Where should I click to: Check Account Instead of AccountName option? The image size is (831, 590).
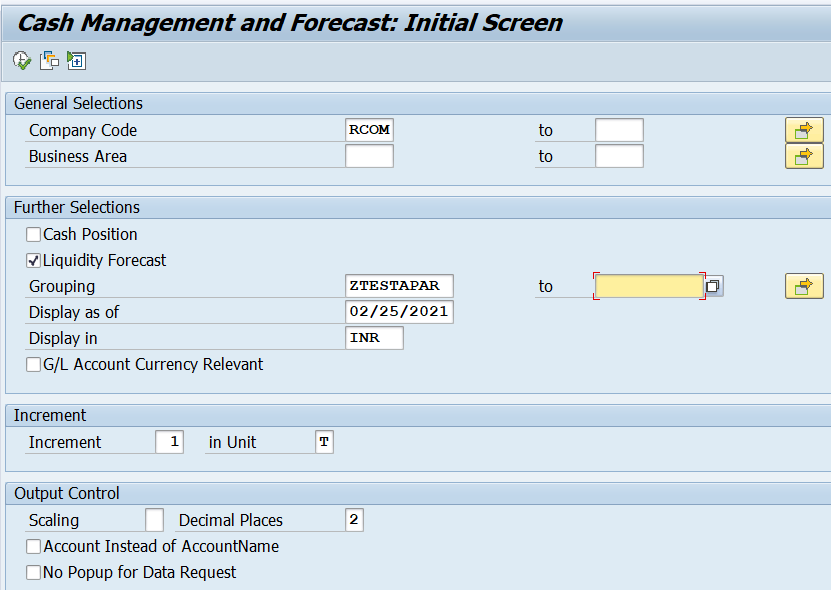33,547
